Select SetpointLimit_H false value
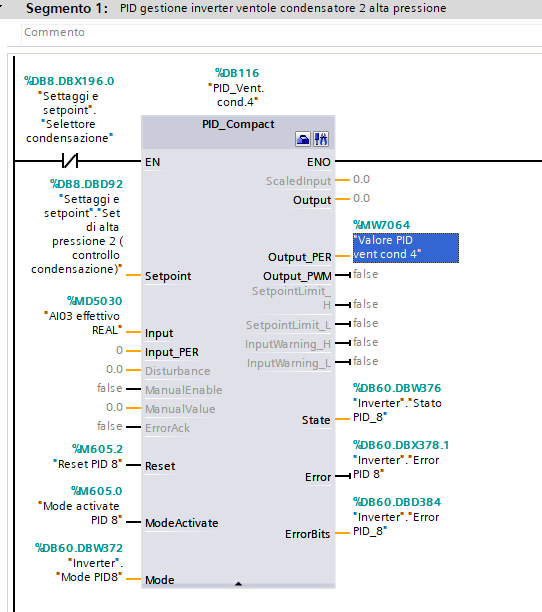The height and width of the screenshot is (612, 542). 366,304
